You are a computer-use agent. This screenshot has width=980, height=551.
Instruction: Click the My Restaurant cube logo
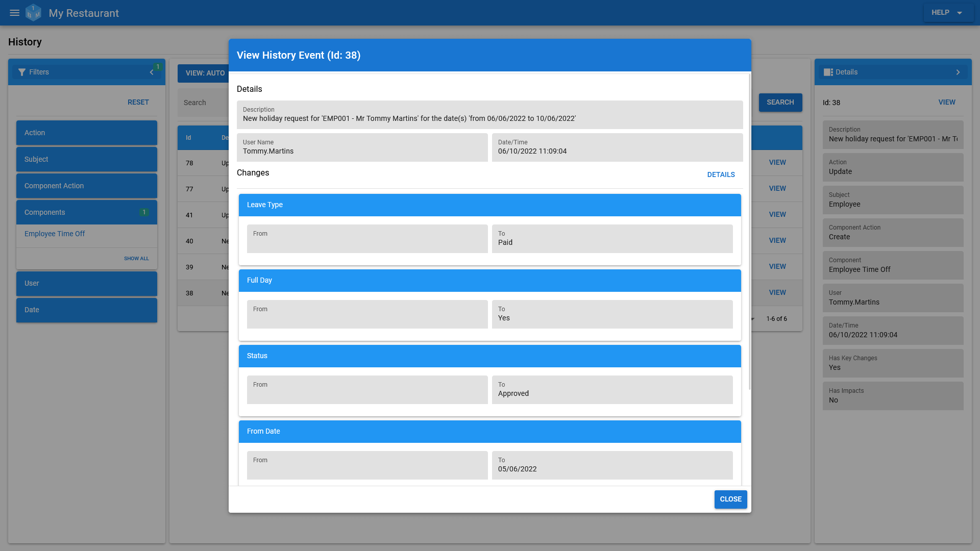pos(34,13)
